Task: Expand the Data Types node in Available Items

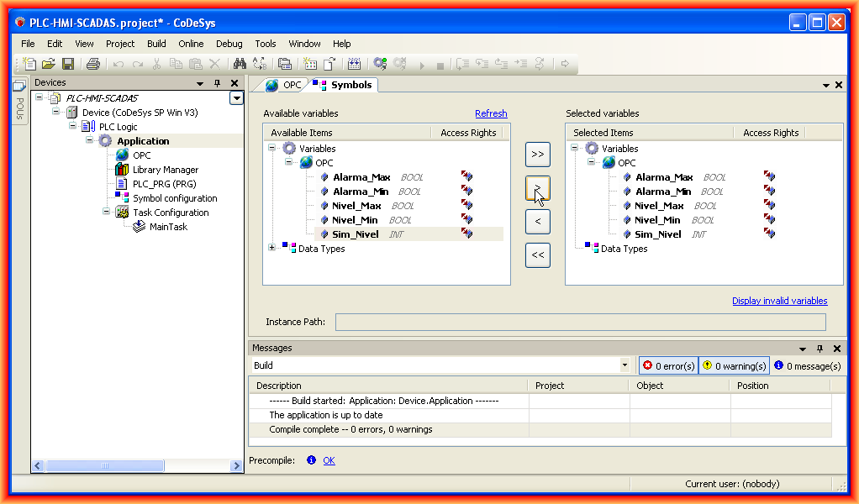Action: click(x=271, y=248)
